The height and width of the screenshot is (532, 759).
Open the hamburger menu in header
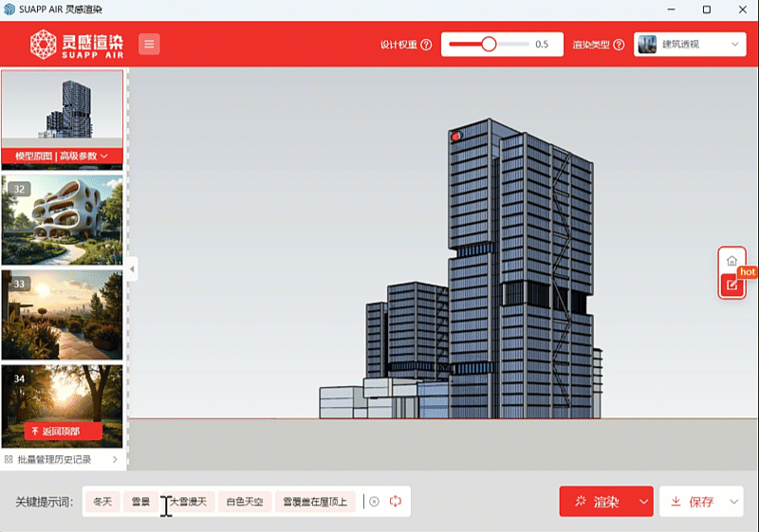(x=149, y=44)
